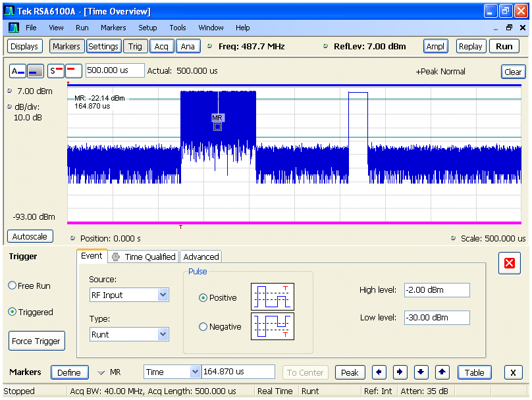Switch to the Time Qualified tab
The image size is (532, 400).
145,257
